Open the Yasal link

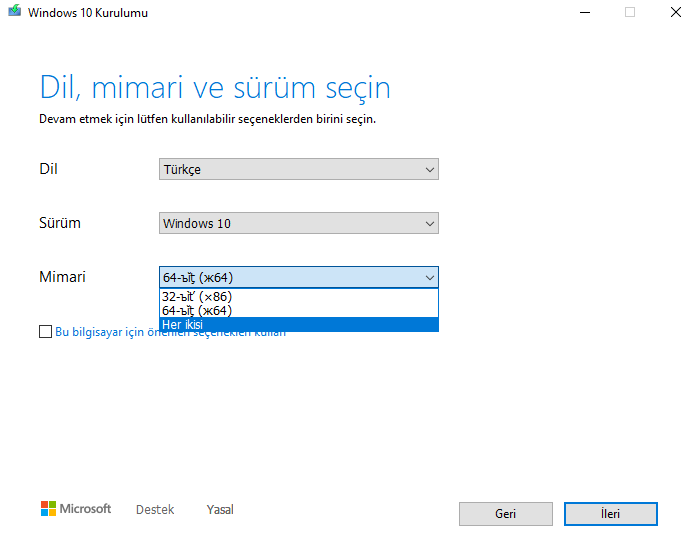[220, 509]
